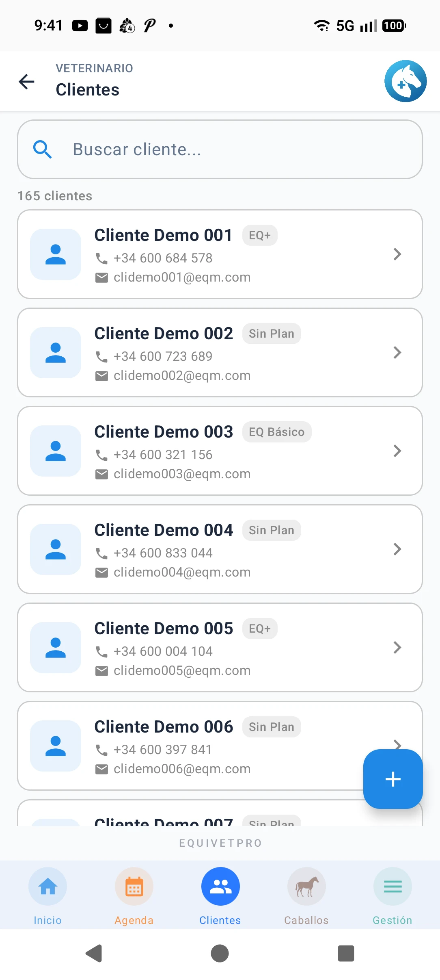440x980 pixels.
Task: Tap phone number +34 600 004 104
Action: [163, 651]
